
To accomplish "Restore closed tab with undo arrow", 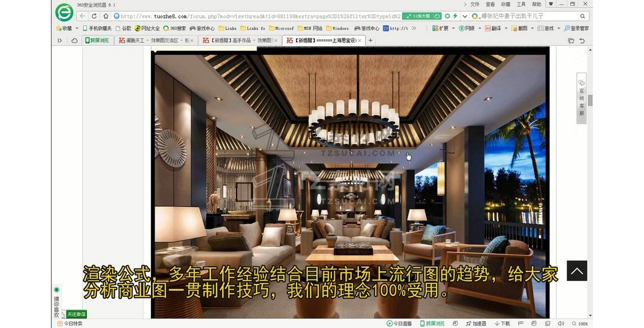I will (x=582, y=40).
